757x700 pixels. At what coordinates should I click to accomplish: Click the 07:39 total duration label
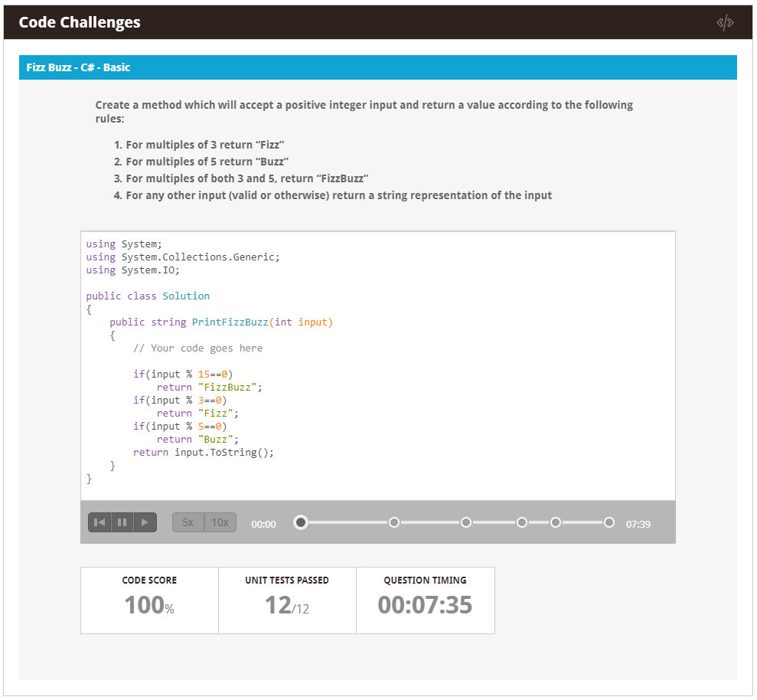click(638, 524)
